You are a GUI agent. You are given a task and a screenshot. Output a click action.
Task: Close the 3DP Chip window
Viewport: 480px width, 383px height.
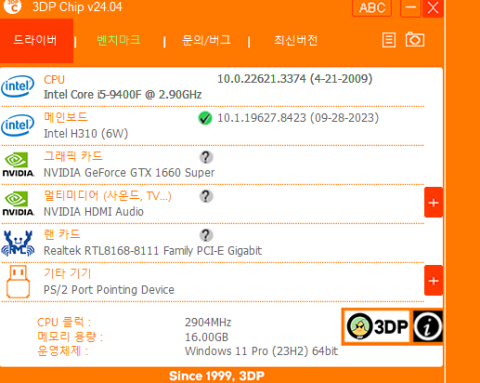coord(433,8)
